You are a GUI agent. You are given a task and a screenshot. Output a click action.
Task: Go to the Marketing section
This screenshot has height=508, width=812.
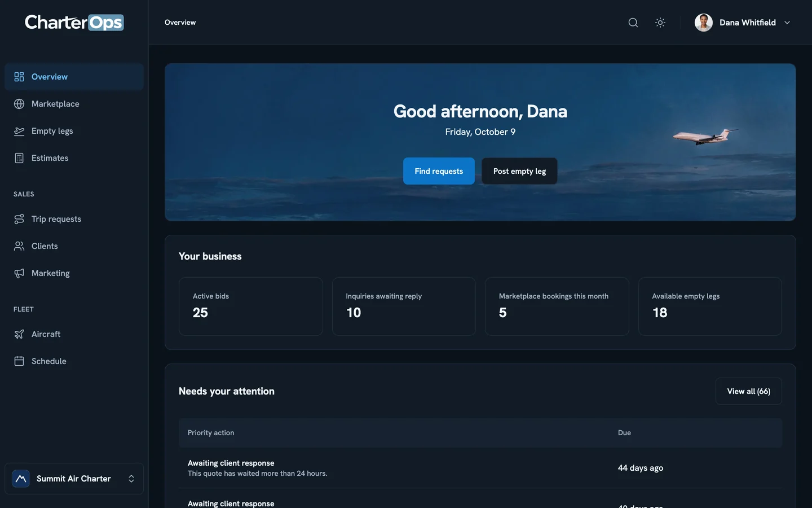tap(74, 273)
